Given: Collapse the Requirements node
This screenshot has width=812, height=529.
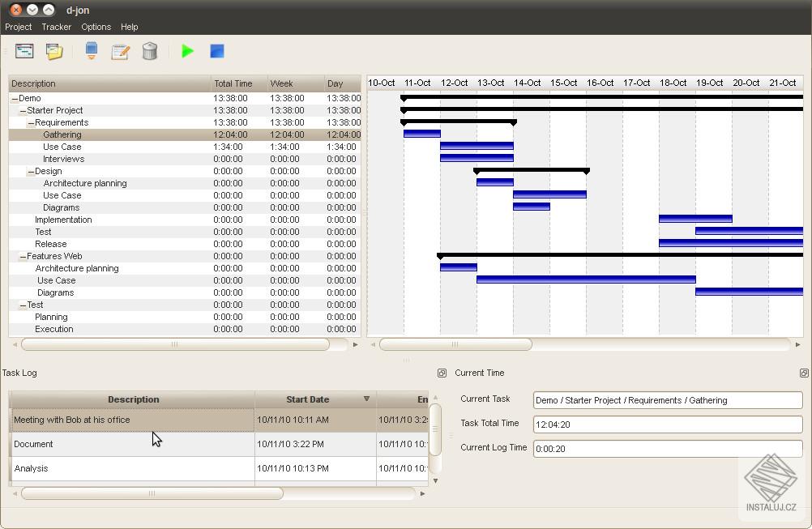Looking at the screenshot, I should point(31,122).
